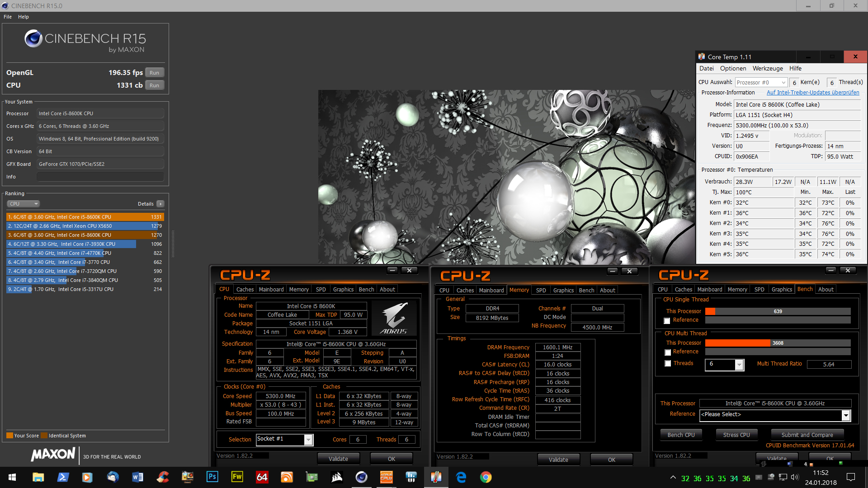Click the Core Speed value 5300.0 MHz
Viewport: 868px width, 488px height.
pyautogui.click(x=281, y=396)
